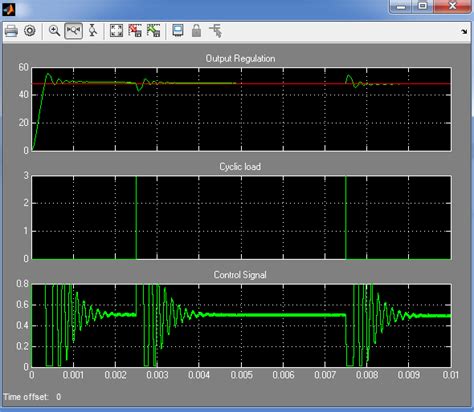
Task: Save current axes settings icon
Action: [x=135, y=31]
